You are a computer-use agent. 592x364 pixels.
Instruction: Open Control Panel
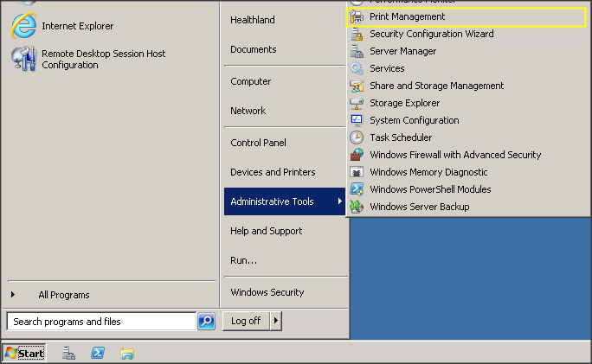(x=258, y=143)
